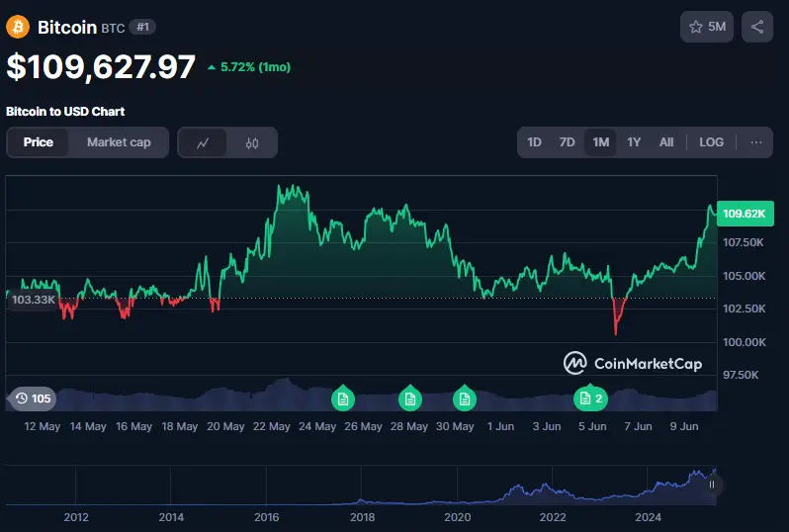
Task: Open the news marker near 26 May
Action: tap(343, 399)
